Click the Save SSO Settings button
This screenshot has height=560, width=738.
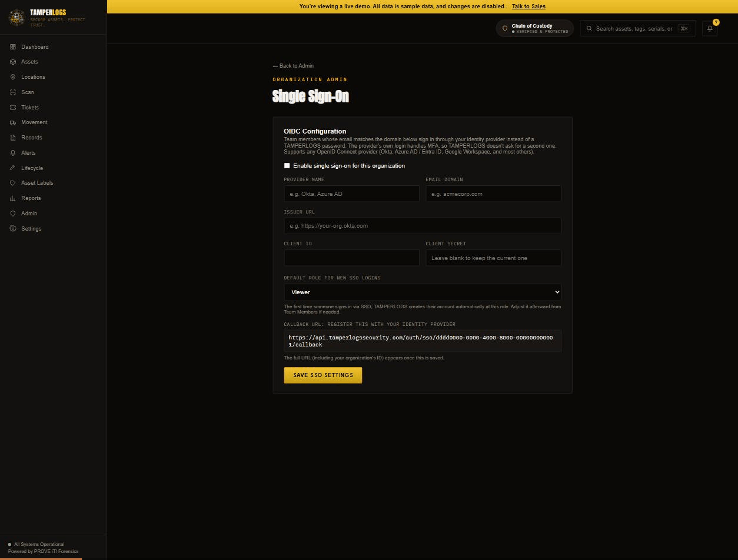[x=323, y=375]
